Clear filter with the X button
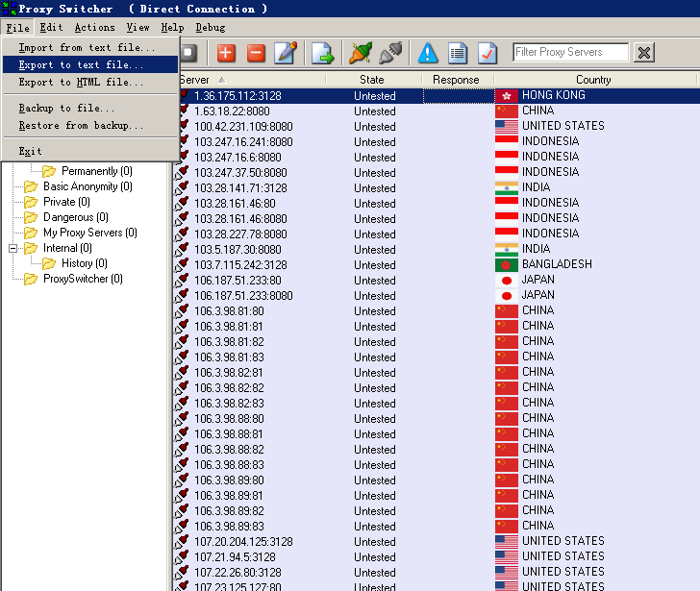 644,53
